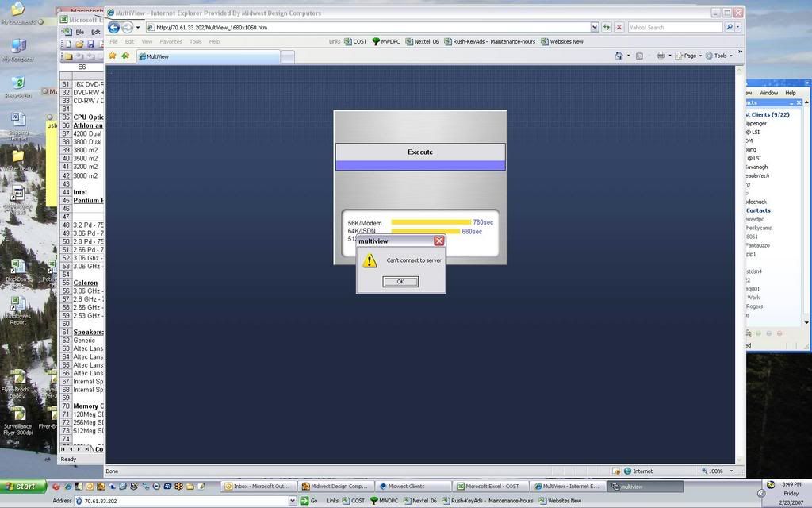Expand the Print dropdown arrow
This screenshot has width=812, height=508.
point(669,56)
